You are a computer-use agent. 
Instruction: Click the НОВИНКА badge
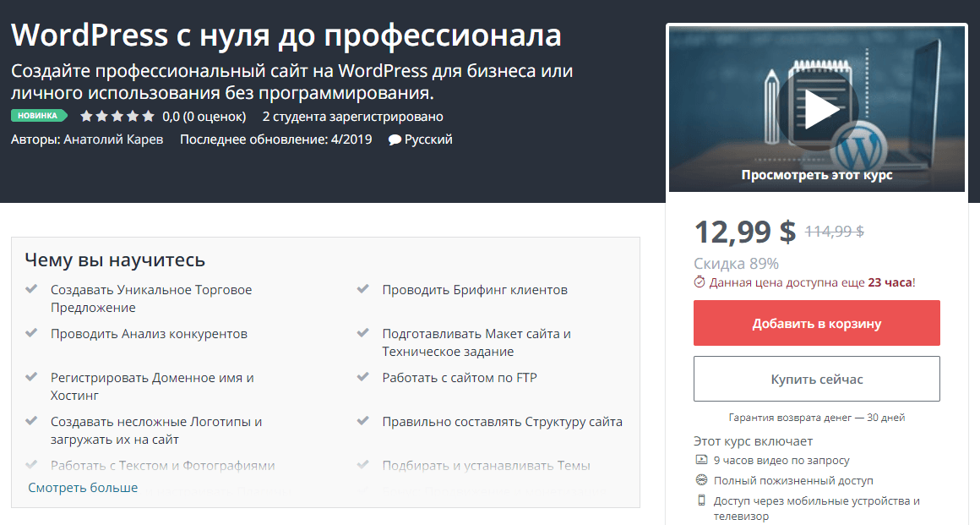39,116
